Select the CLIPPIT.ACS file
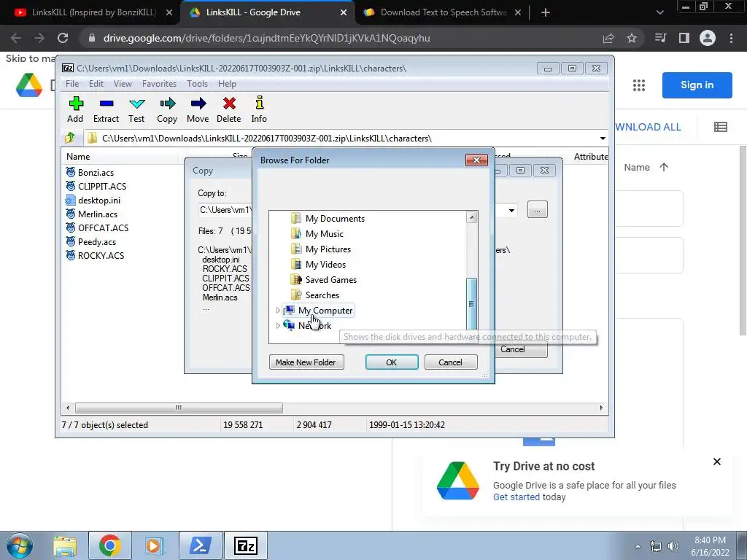747x560 pixels. coord(102,186)
